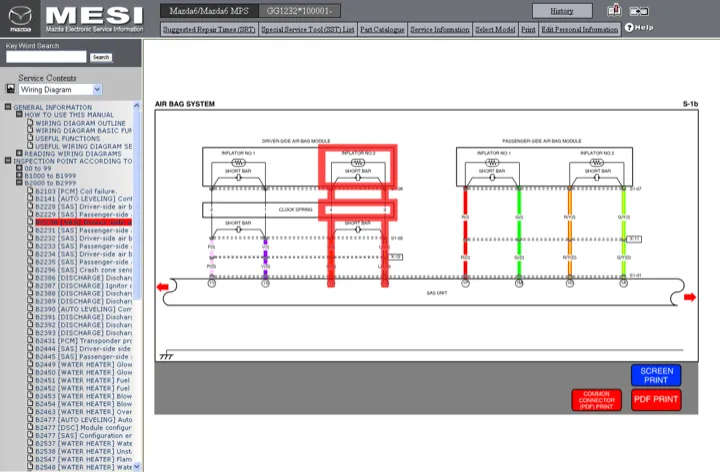Focus the Key Word Search input field
The image size is (720, 472).
(46, 57)
